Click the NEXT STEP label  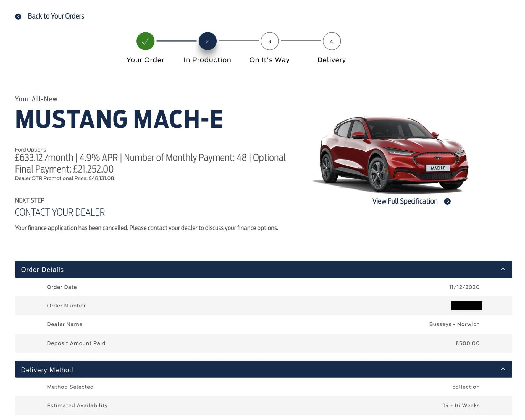tap(30, 200)
